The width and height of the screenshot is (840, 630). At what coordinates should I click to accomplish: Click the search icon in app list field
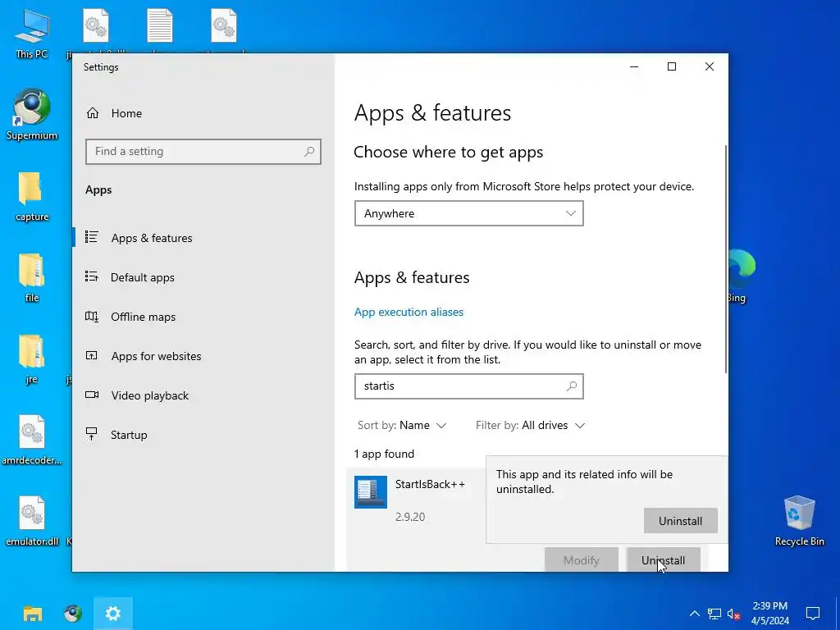572,386
